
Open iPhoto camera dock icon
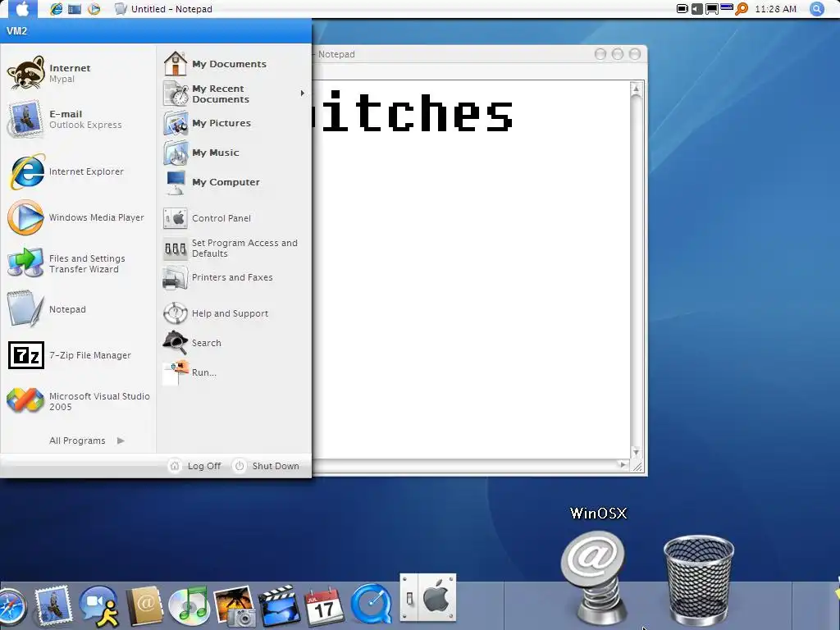234,606
